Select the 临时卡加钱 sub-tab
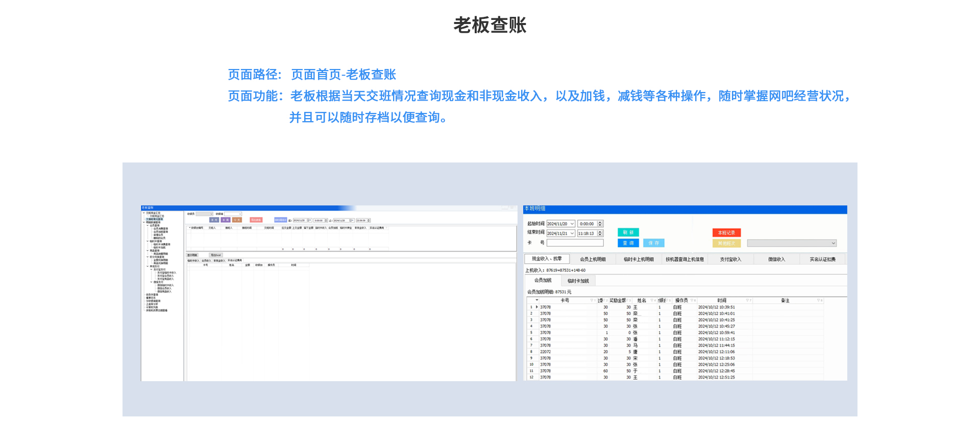The image size is (980, 443). click(578, 281)
